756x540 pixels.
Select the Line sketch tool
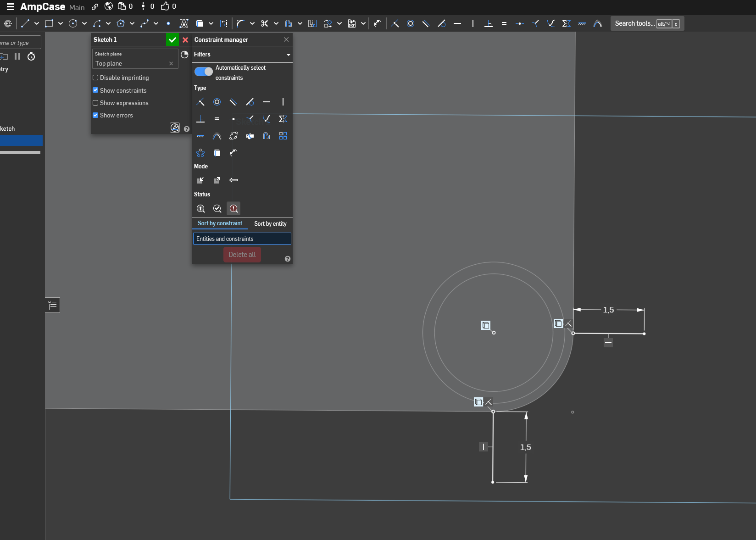click(x=25, y=23)
